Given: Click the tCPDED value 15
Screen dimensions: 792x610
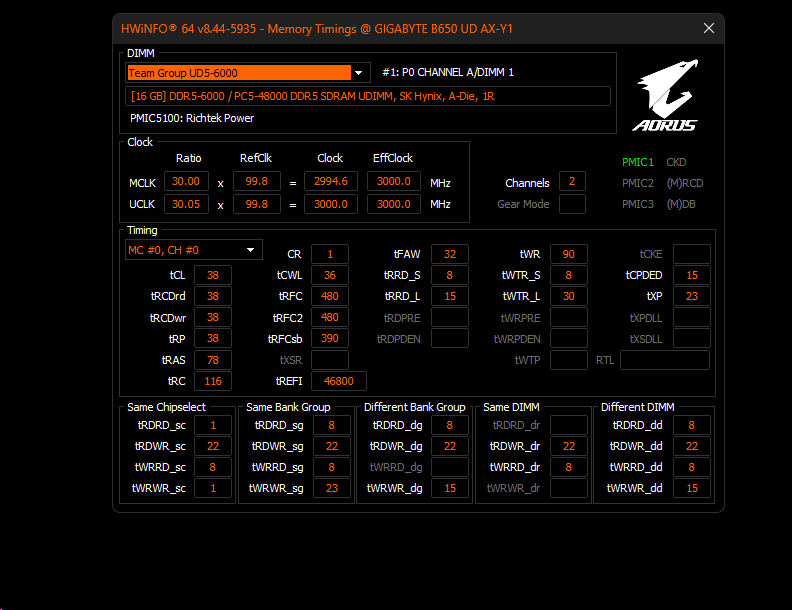Looking at the screenshot, I should 692,275.
